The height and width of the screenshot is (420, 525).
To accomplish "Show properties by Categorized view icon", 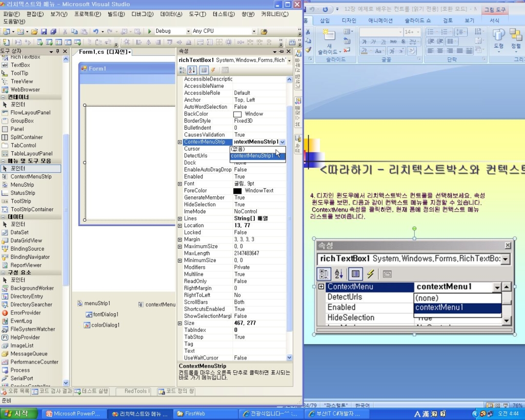I will click(x=183, y=70).
